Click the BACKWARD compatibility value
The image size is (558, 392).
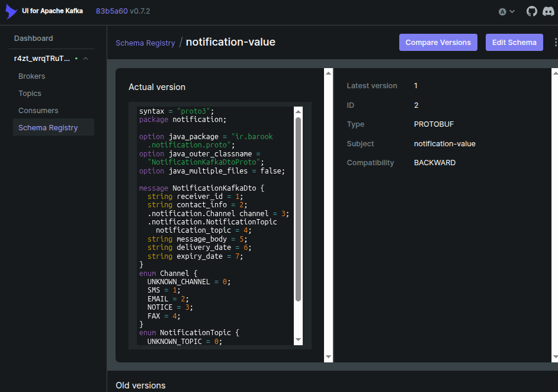point(435,163)
